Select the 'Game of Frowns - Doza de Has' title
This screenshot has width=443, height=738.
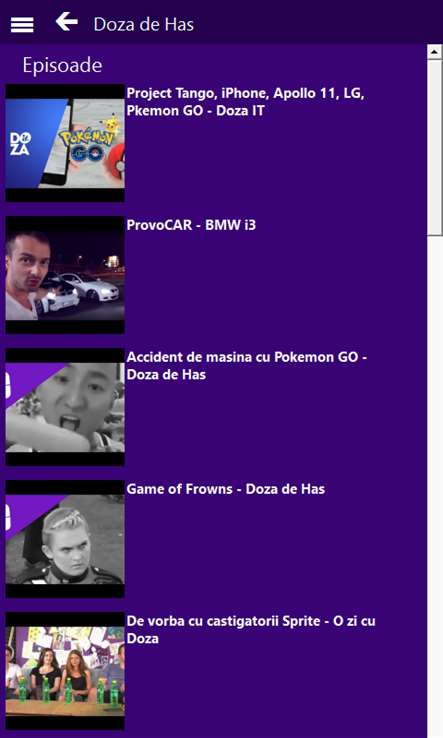tap(226, 489)
